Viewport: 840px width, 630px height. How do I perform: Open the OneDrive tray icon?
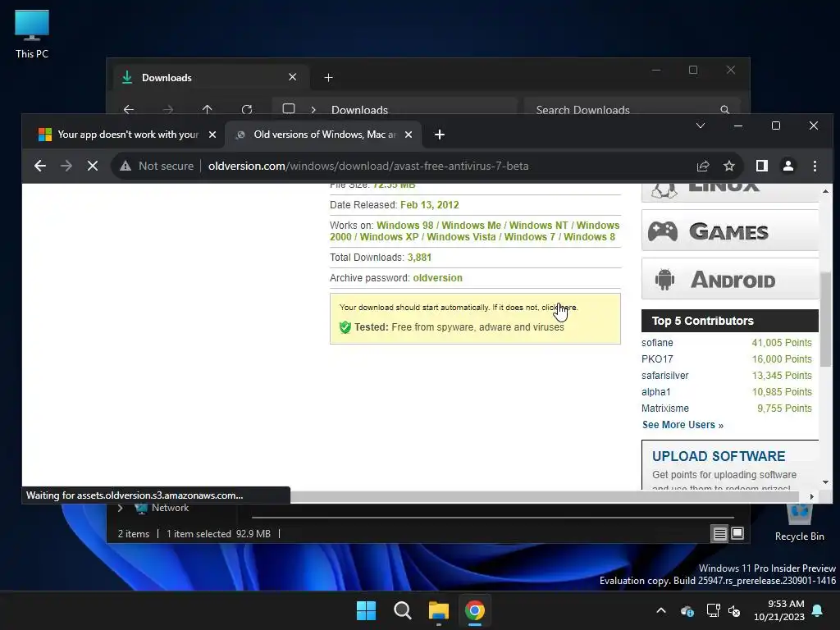click(x=687, y=610)
